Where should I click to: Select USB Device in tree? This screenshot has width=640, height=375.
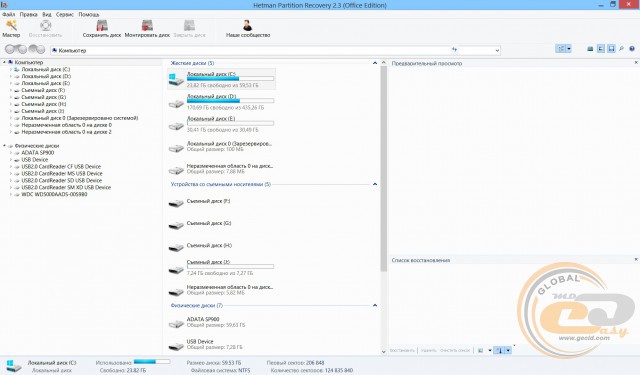(x=34, y=160)
